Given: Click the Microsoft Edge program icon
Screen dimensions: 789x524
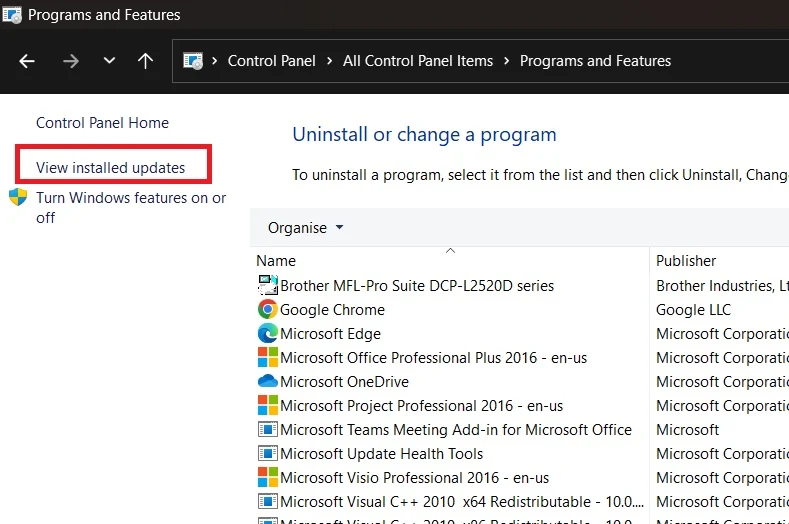Looking at the screenshot, I should point(267,334).
